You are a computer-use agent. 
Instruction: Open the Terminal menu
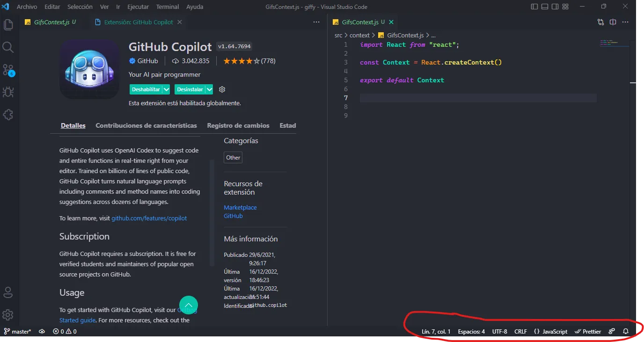[x=168, y=7]
